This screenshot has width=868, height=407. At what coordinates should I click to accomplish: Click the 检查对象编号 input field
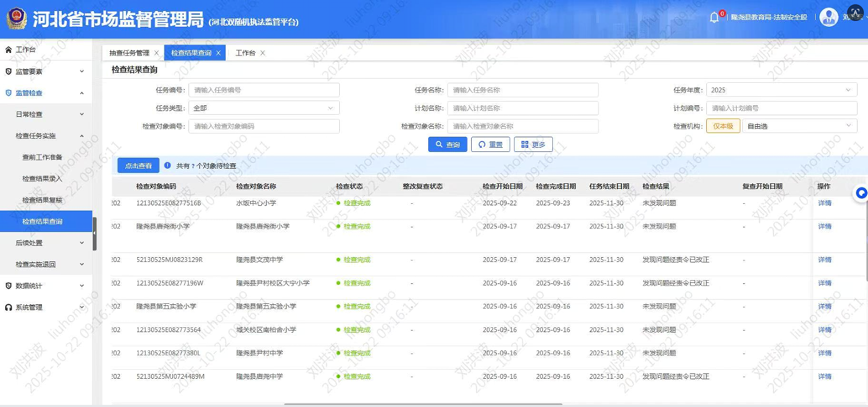[x=264, y=126]
